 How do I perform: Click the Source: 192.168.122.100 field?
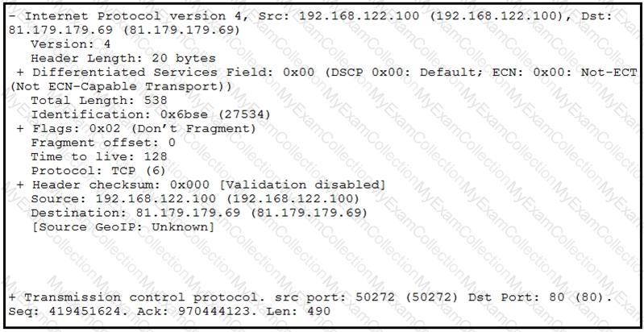pos(194,198)
